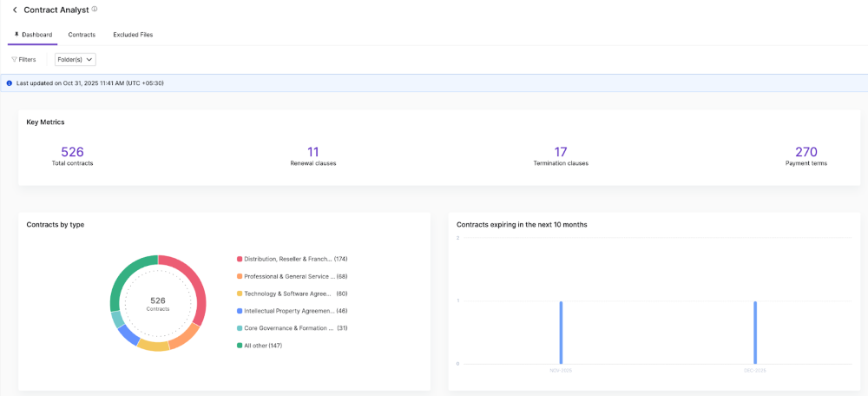Click the blue info icon in the Last updated banner
Image resolution: width=868 pixels, height=396 pixels.
(x=10, y=83)
